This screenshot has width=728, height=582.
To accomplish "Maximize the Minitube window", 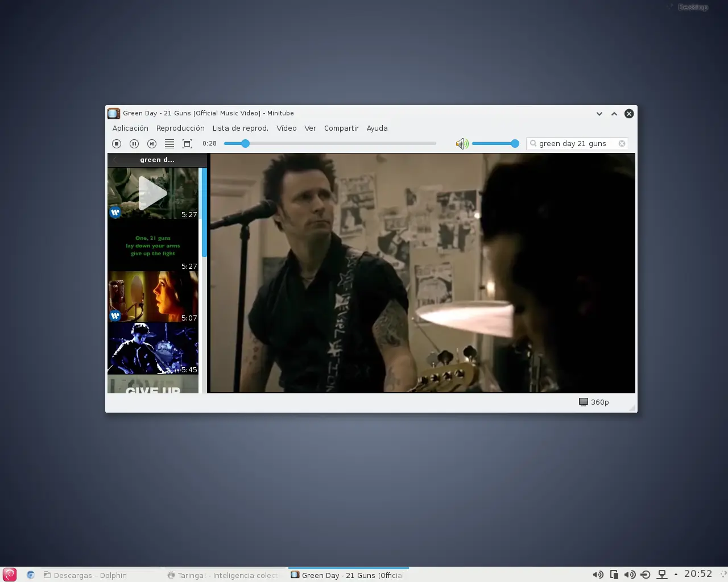I will pyautogui.click(x=614, y=114).
